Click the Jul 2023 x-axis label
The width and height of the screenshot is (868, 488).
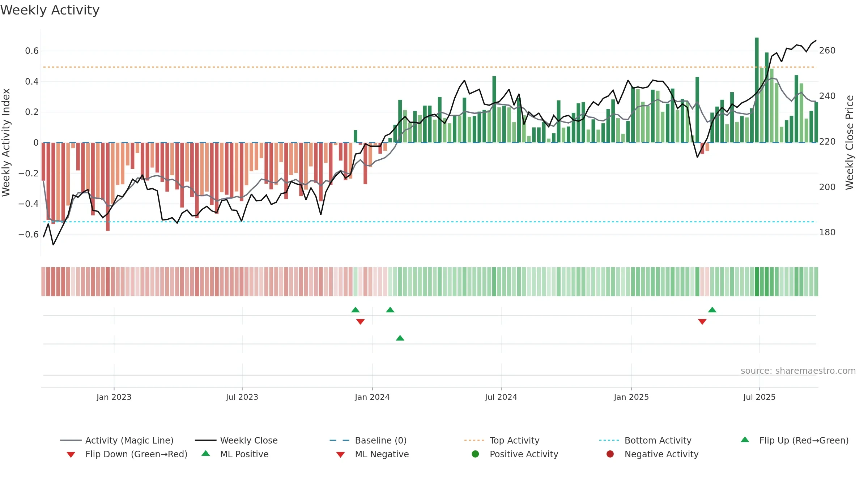pos(242,397)
